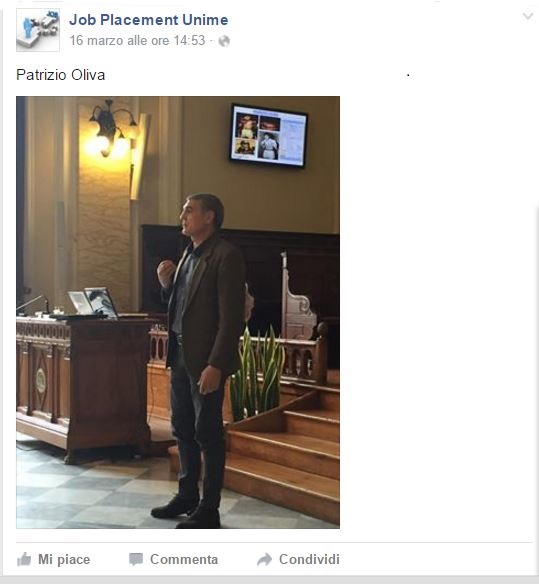
Task: Open the Job Placement Unime profile picture
Action: [38, 30]
